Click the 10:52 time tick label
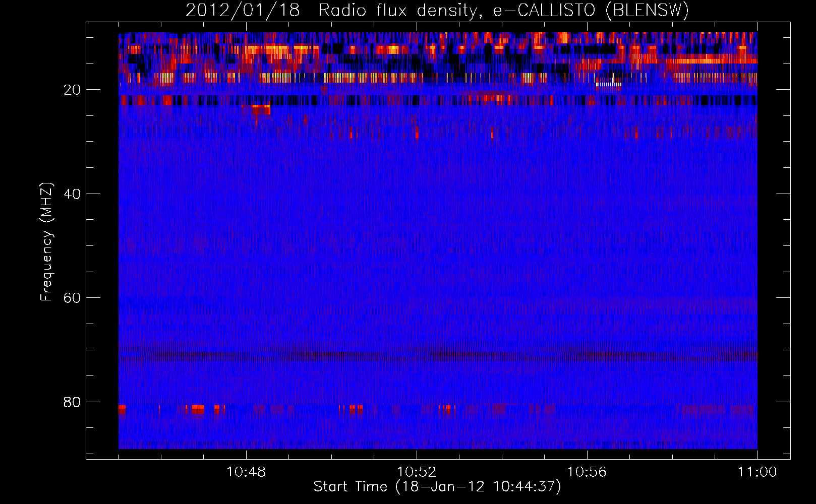 [x=417, y=472]
